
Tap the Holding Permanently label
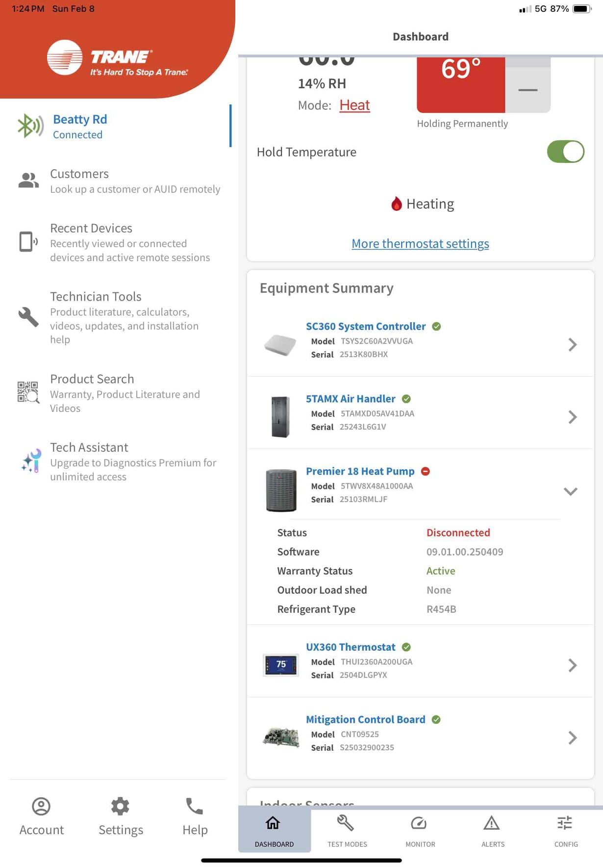click(462, 124)
